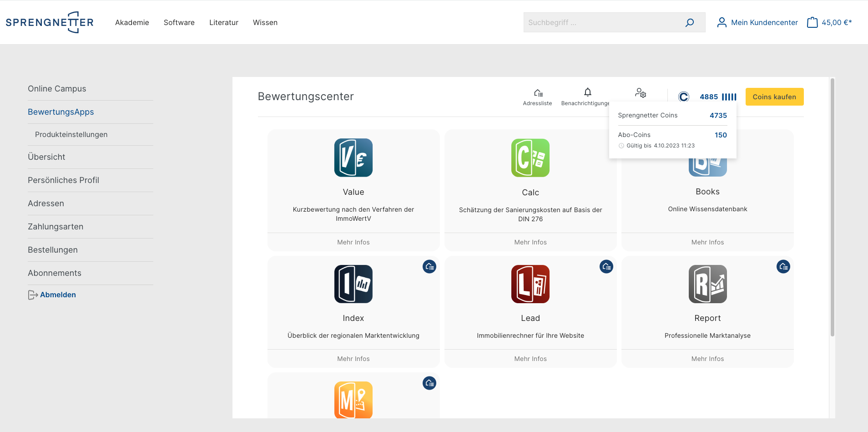This screenshot has height=432, width=868.
Task: Open Produkteinstellungen sub-item
Action: [71, 135]
